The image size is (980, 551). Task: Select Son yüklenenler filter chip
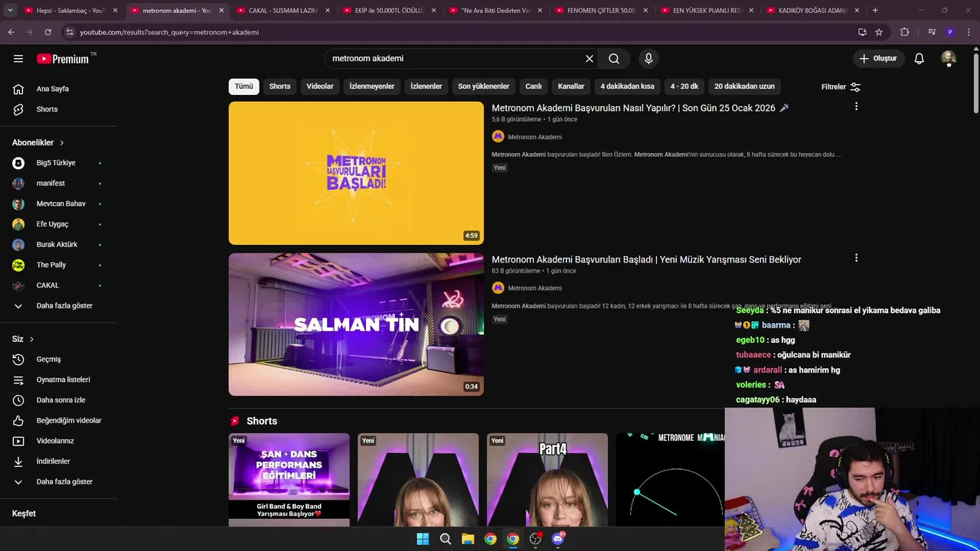[484, 86]
